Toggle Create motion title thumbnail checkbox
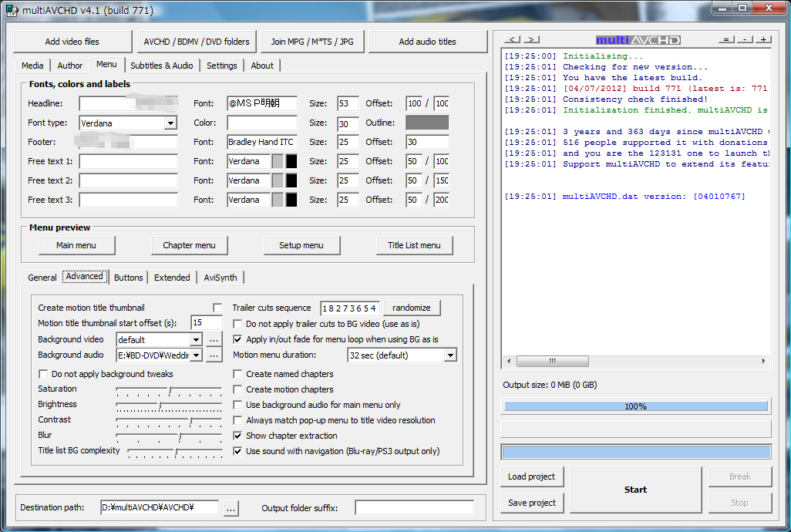The height and width of the screenshot is (532, 791). coord(217,308)
